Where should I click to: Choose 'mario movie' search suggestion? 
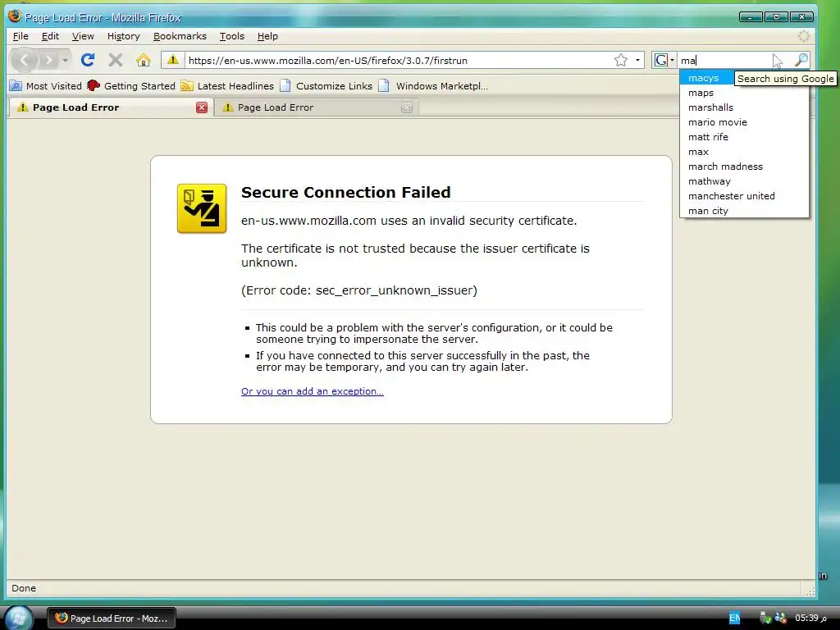pyautogui.click(x=744, y=122)
